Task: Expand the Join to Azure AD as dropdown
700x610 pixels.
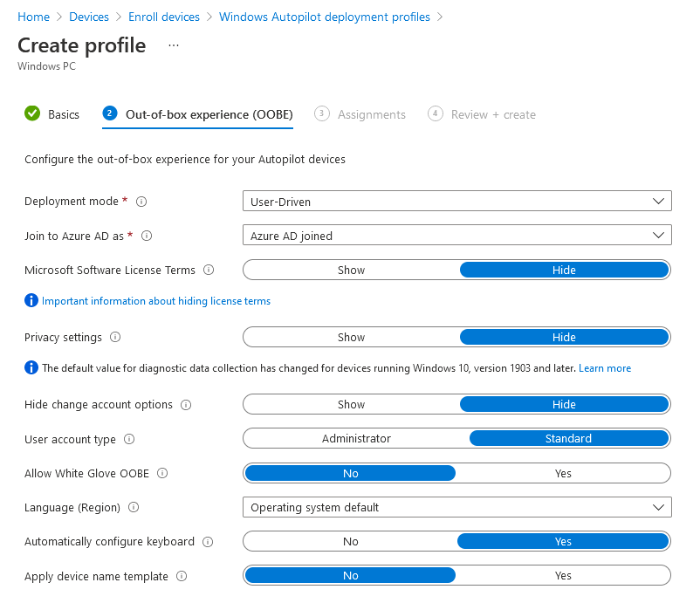Action: coord(456,236)
